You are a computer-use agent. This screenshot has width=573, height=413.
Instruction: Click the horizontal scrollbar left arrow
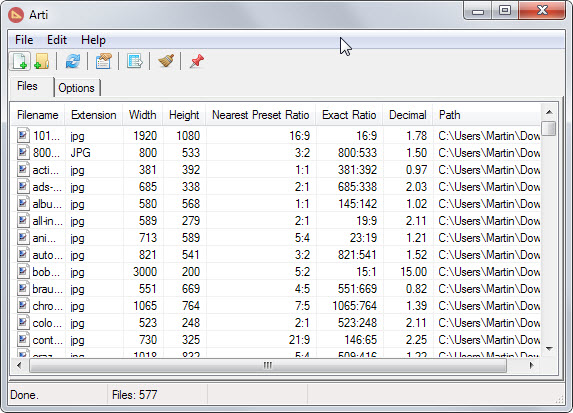pos(19,365)
